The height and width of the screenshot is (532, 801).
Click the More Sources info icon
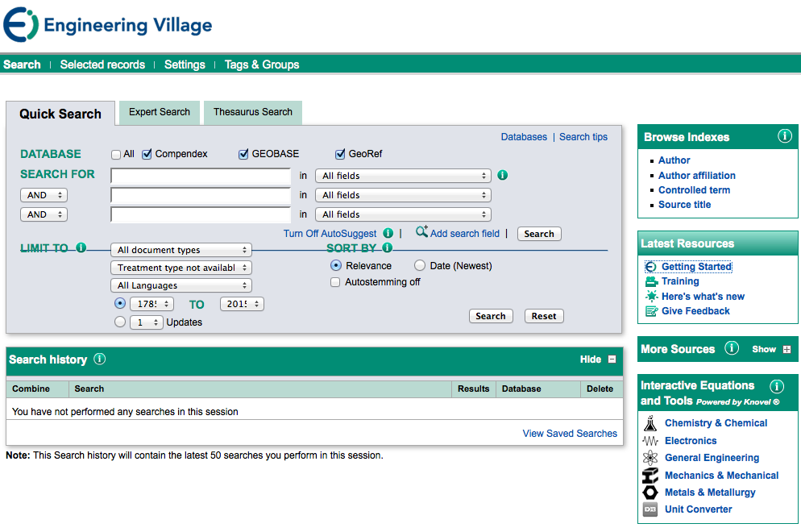click(x=732, y=348)
